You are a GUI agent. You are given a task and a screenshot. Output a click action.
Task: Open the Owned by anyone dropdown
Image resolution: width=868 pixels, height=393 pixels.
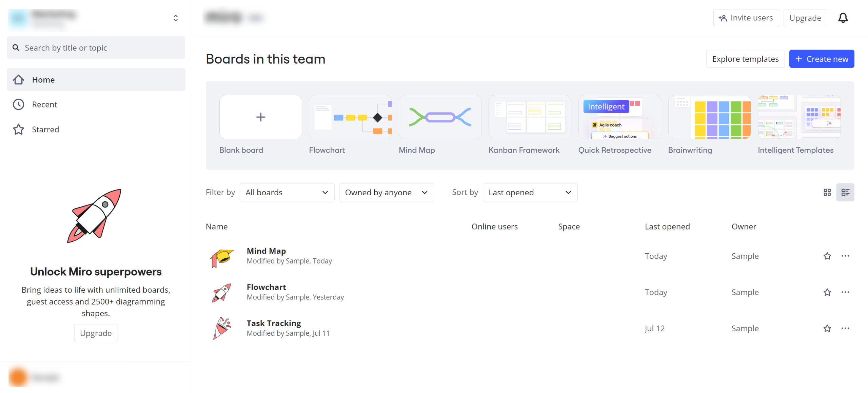(x=386, y=192)
